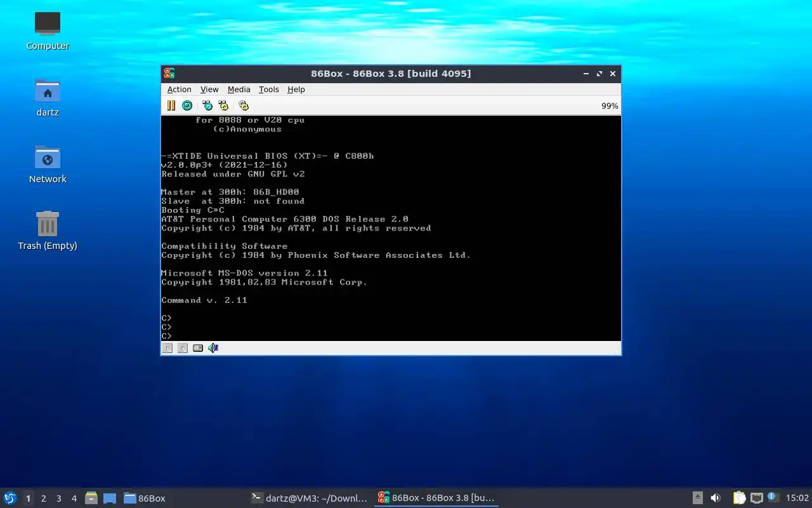
Task: Click first floppy drive status bar icon
Action: click(167, 348)
